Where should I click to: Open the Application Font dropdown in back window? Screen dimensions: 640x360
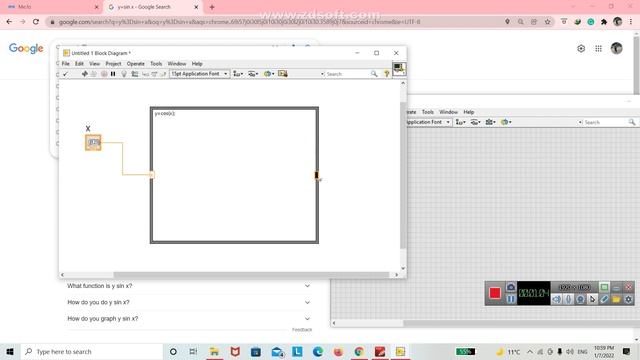pos(429,122)
